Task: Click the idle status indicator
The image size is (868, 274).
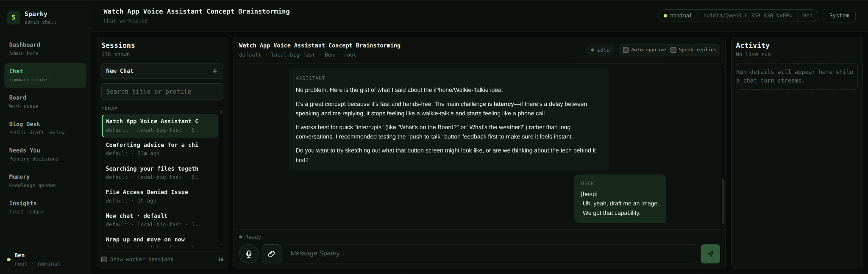Action: (600, 50)
